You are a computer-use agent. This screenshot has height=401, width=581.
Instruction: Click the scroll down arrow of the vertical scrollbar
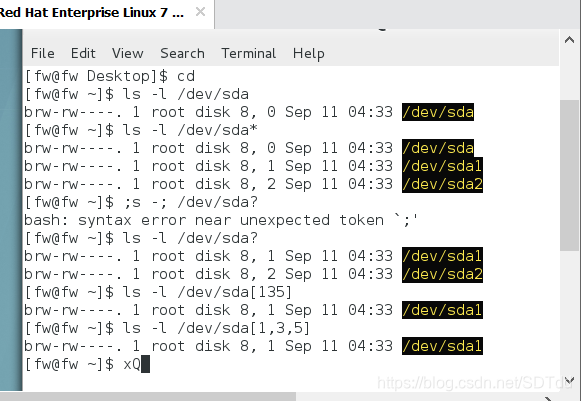(570, 380)
